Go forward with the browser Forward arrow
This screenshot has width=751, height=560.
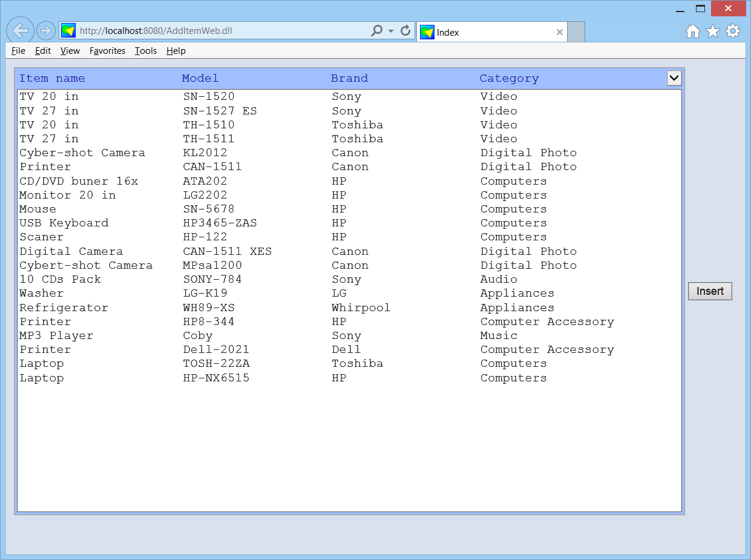tap(46, 30)
